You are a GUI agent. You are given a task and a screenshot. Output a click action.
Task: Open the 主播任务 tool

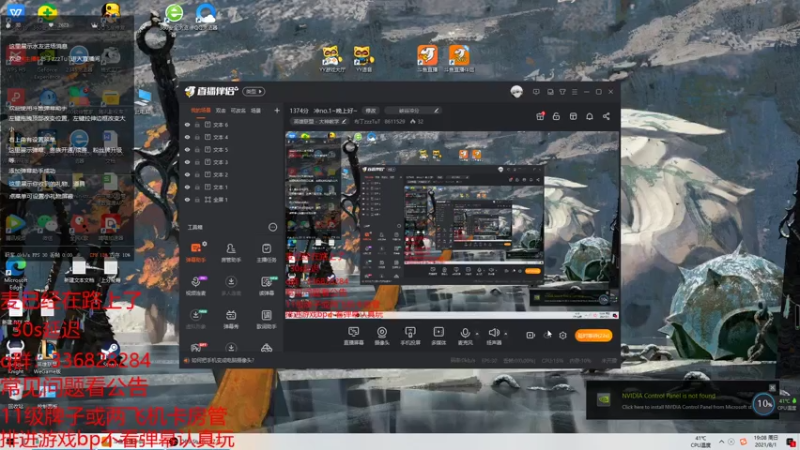266,253
